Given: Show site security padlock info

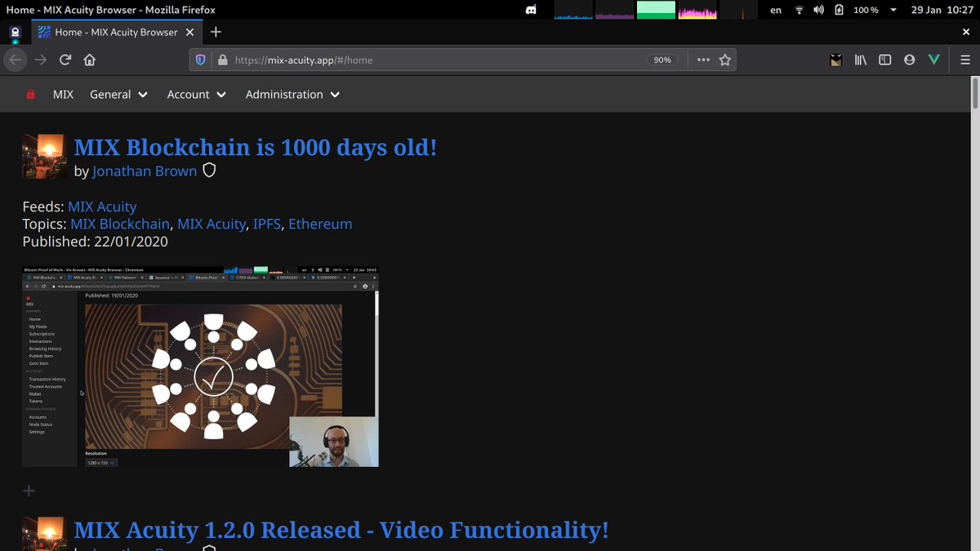Looking at the screenshot, I should (222, 60).
